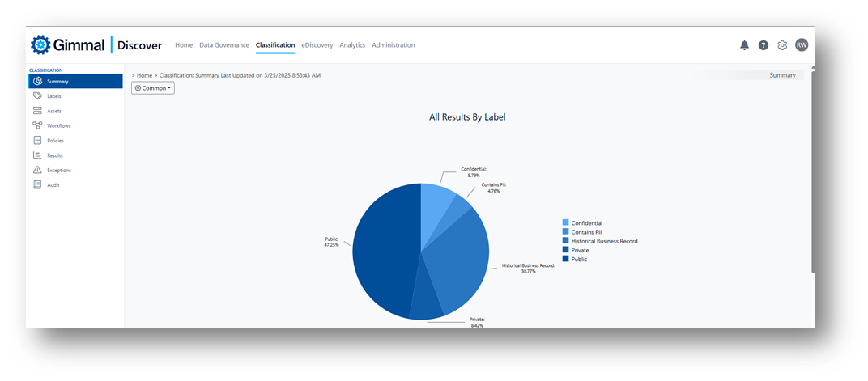Click the Policies document icon

pyautogui.click(x=37, y=141)
